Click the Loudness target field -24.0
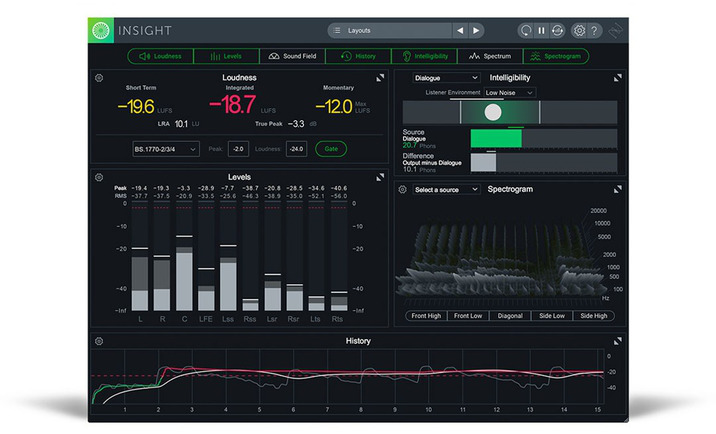The image size is (716, 434). (296, 149)
